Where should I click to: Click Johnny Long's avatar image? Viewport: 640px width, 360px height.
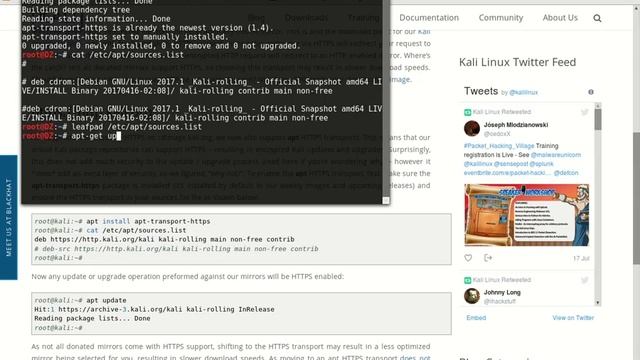(x=472, y=296)
